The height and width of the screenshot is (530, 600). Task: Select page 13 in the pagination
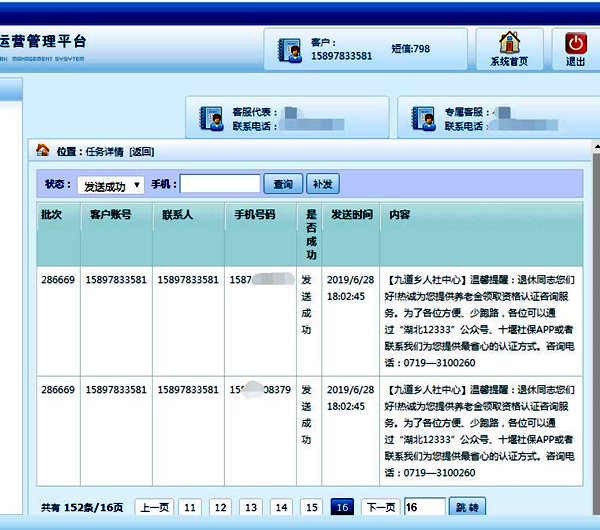pos(251,508)
